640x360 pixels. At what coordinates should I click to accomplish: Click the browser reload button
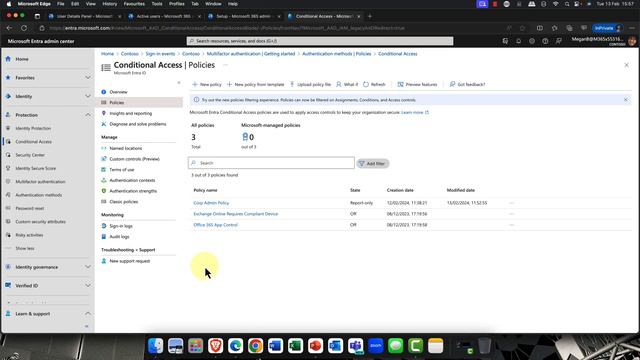point(24,28)
